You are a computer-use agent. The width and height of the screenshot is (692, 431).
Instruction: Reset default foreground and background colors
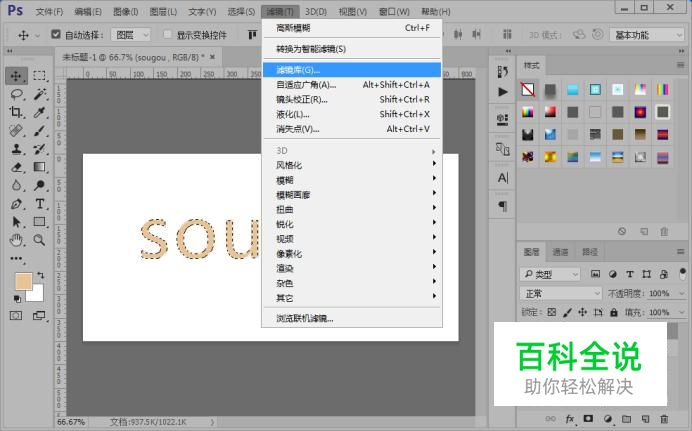17,299
